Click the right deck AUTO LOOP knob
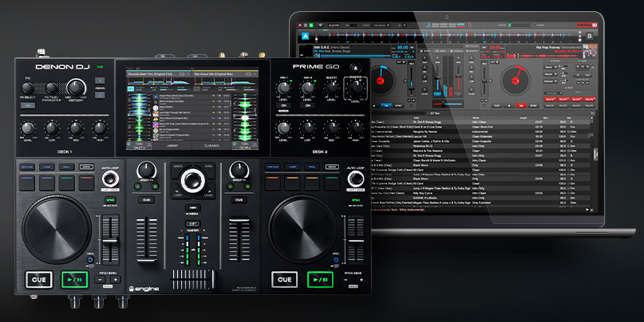 (356, 179)
